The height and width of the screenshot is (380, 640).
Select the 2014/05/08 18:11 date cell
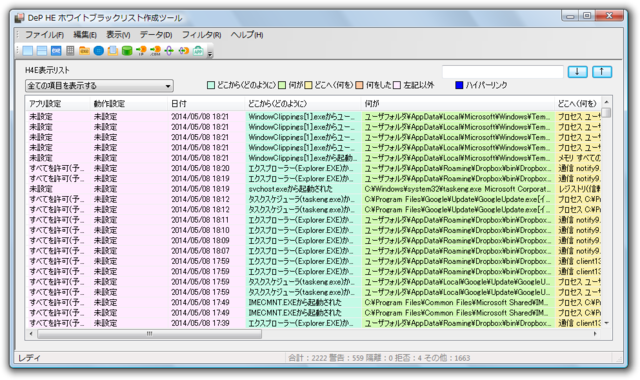click(206, 220)
